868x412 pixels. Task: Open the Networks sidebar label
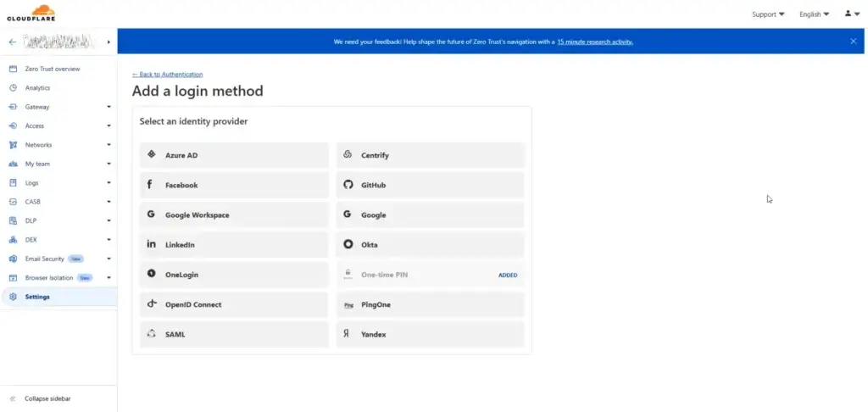38,145
